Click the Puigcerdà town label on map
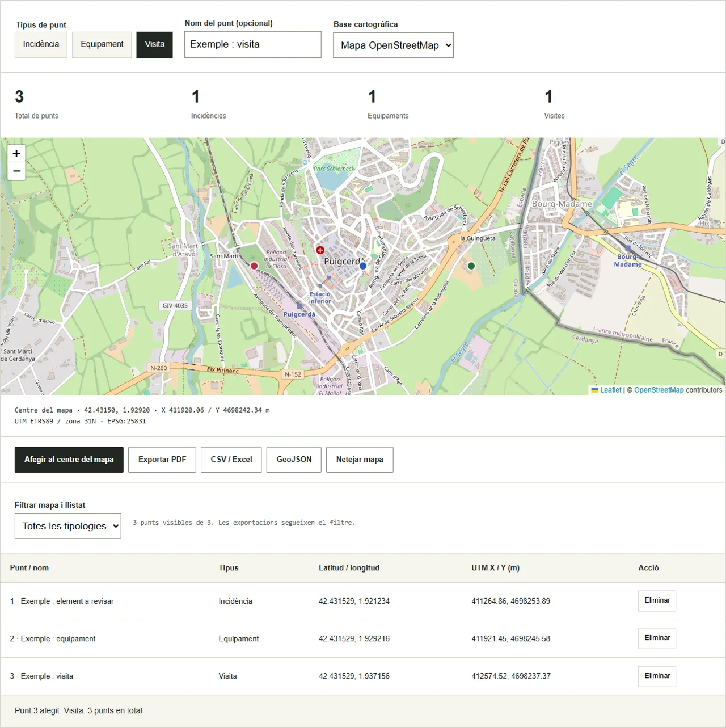 coord(344,262)
